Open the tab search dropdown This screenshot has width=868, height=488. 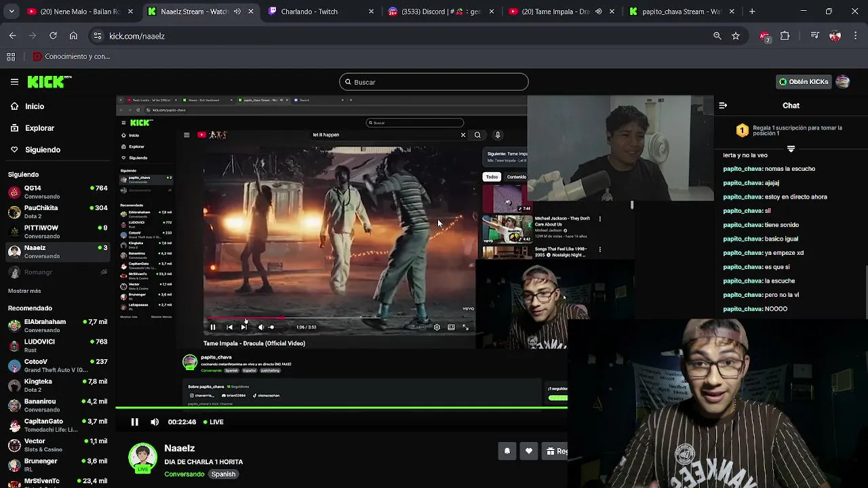[12, 12]
